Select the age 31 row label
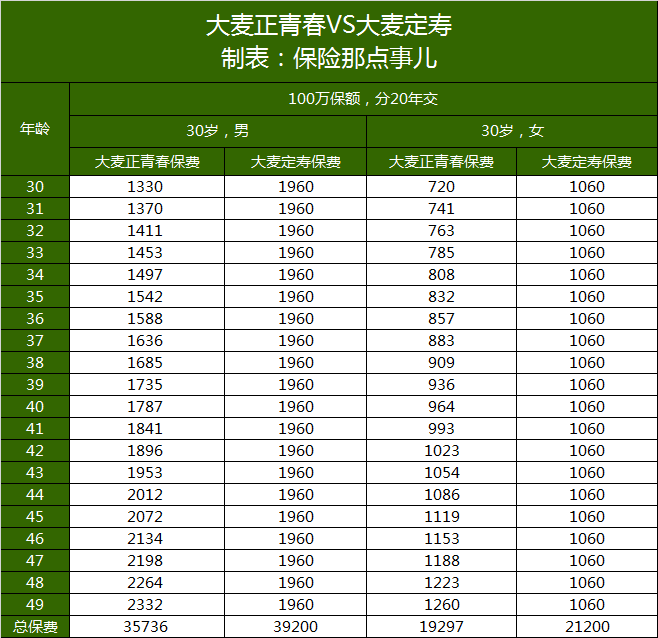Image resolution: width=658 pixels, height=638 pixels. click(x=35, y=209)
